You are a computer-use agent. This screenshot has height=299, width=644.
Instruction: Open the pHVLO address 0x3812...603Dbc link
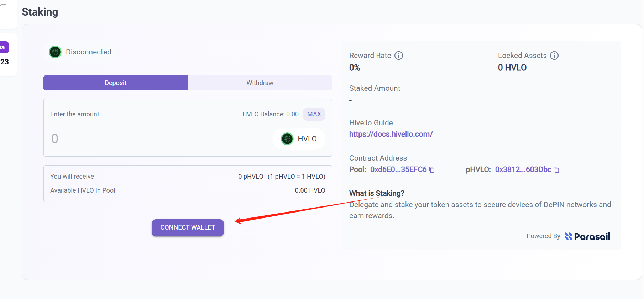point(523,169)
